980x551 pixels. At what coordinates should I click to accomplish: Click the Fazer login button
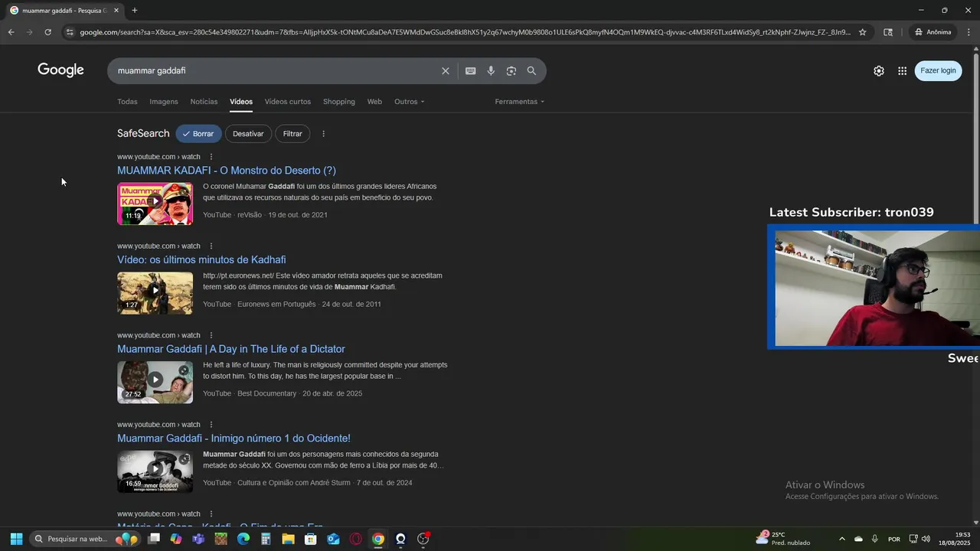[938, 70]
